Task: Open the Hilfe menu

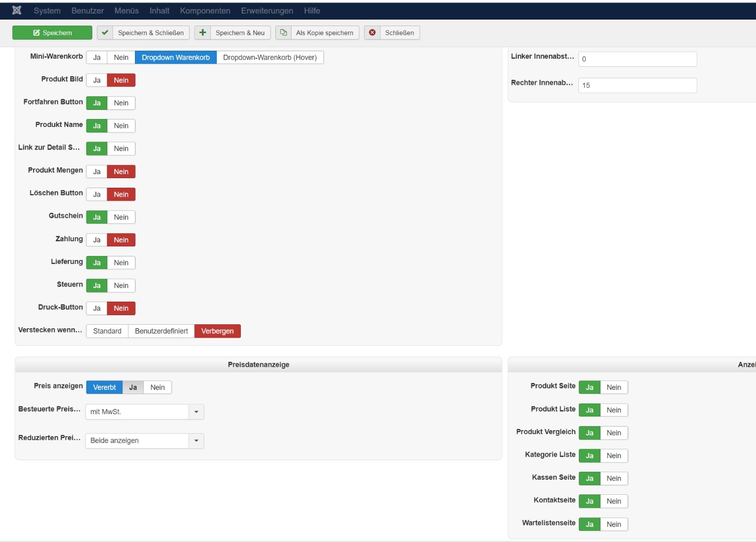Action: [x=312, y=11]
